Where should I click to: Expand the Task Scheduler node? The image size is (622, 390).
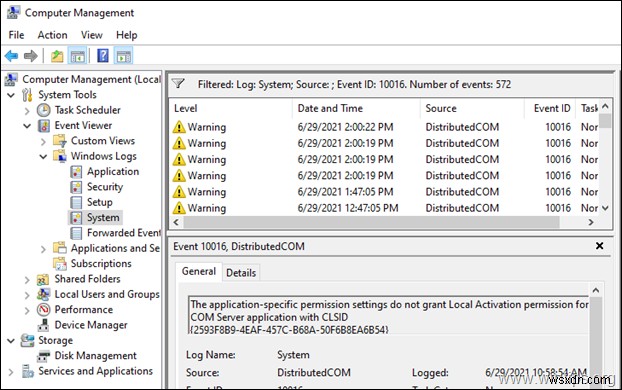click(27, 111)
